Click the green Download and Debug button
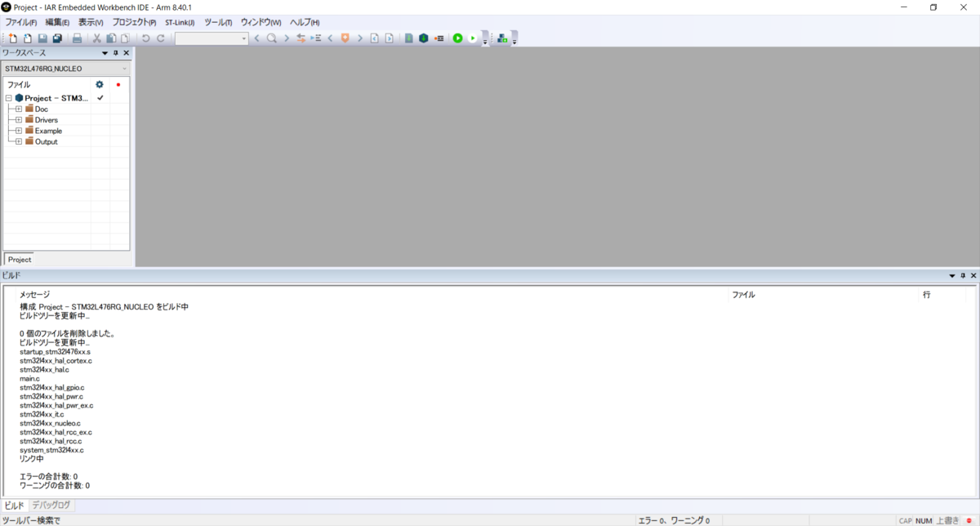The height and width of the screenshot is (526, 980). 457,38
